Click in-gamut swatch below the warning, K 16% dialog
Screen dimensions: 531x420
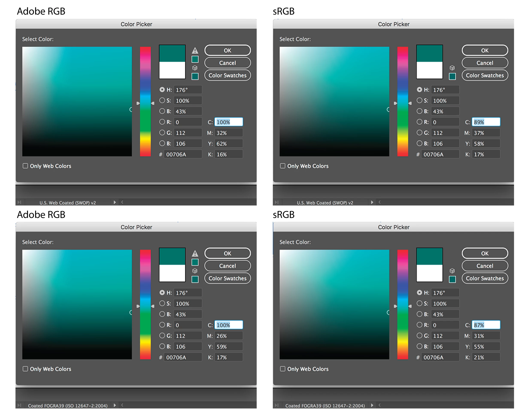coord(195,59)
